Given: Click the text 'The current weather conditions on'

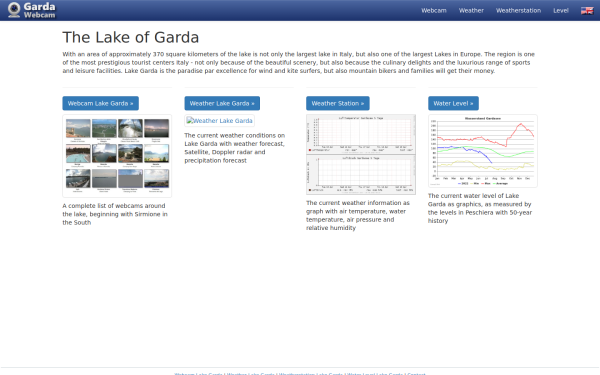Looking at the screenshot, I should 235,135.
